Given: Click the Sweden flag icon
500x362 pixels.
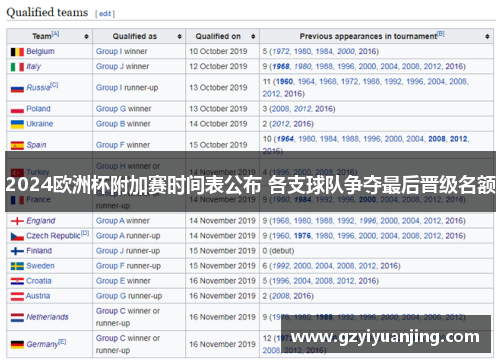Looking at the screenshot, I should point(17,266).
